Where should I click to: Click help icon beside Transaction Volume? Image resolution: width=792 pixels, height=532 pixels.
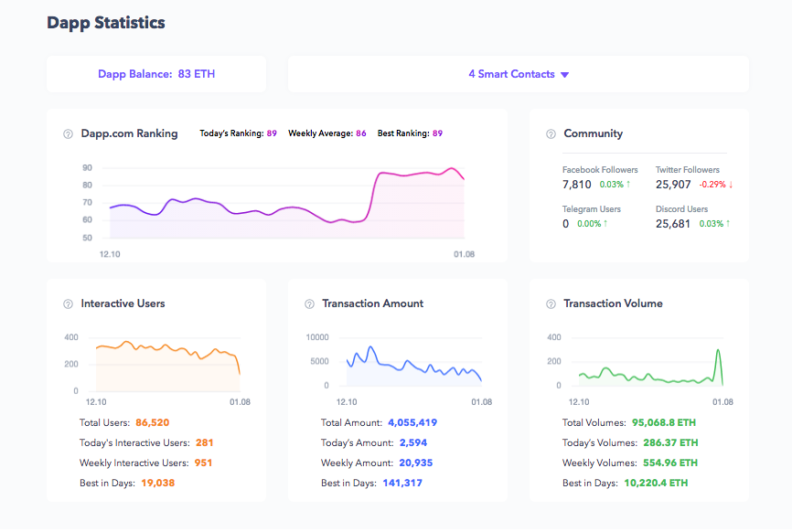pyautogui.click(x=551, y=304)
